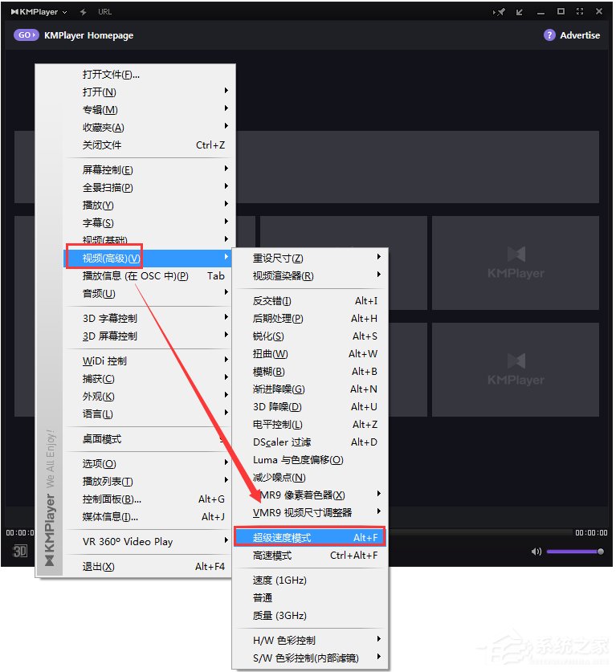Toggle the 3D icon at bottom left
The height and width of the screenshot is (672, 616).
tap(20, 551)
